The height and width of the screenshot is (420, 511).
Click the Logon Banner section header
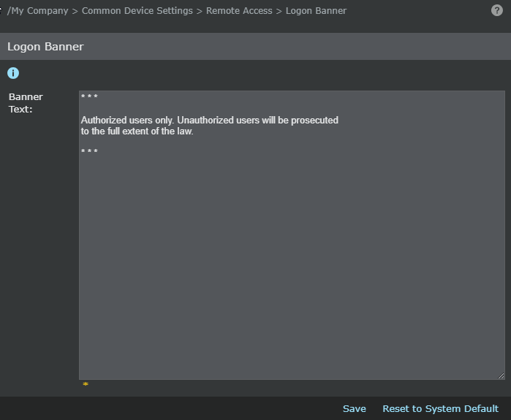tap(256, 46)
